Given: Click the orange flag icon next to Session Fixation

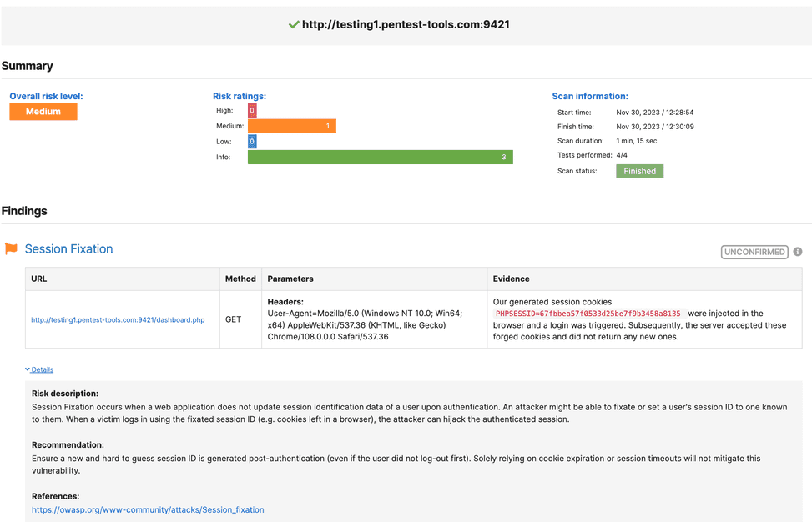Looking at the screenshot, I should pyautogui.click(x=11, y=249).
